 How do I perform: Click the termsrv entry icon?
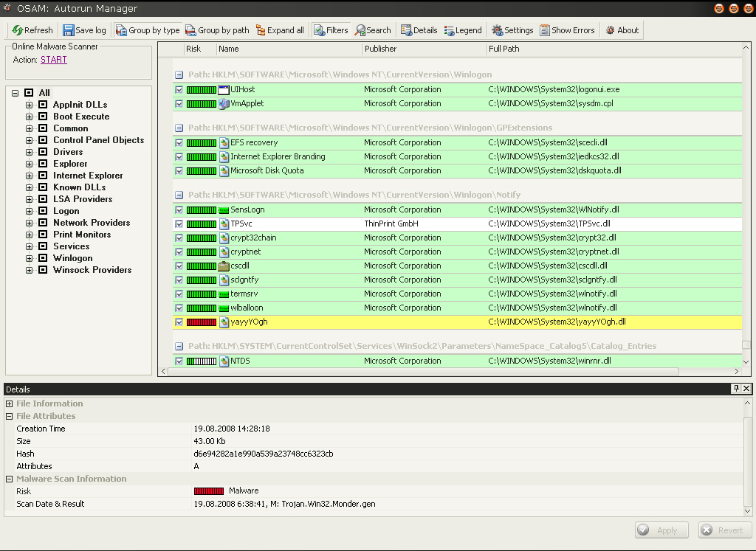click(224, 294)
